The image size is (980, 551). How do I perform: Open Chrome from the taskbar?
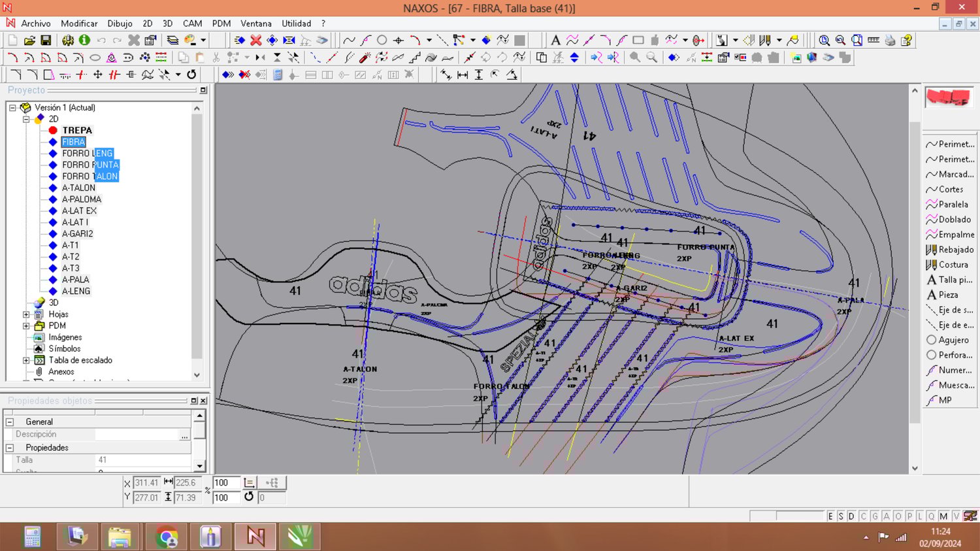pyautogui.click(x=167, y=537)
